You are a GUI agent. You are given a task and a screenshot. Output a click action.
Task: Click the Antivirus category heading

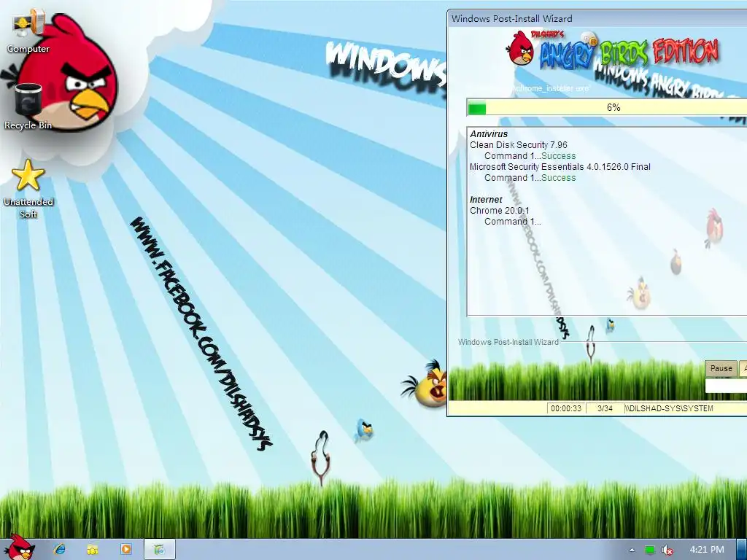pyautogui.click(x=489, y=134)
